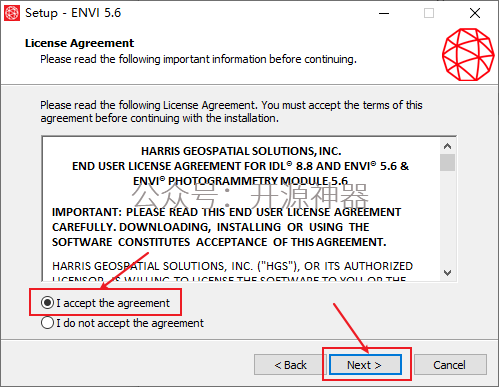Click the bold "License Agreement" page heading
The height and width of the screenshot is (387, 499).
pyautogui.click(x=79, y=43)
